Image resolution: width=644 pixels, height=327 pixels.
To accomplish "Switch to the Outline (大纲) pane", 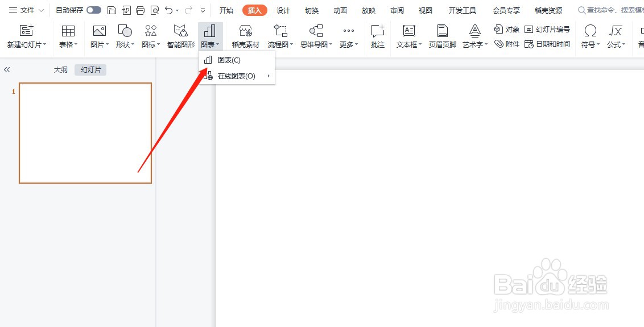I will pyautogui.click(x=60, y=70).
